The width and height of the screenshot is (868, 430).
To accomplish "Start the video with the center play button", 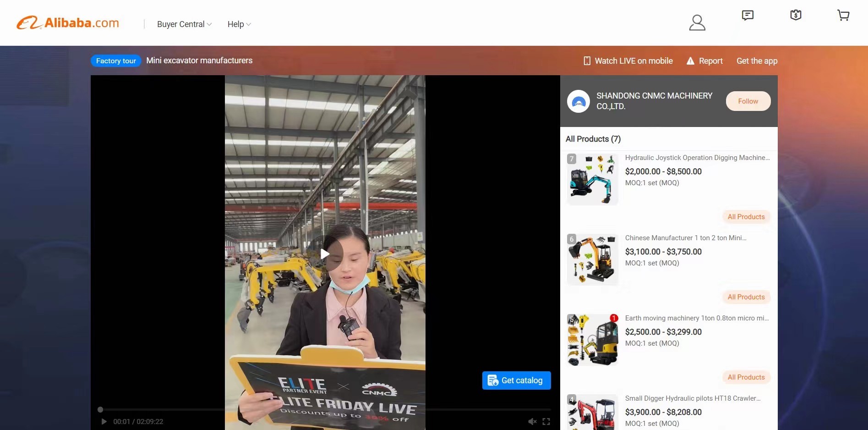I will pos(325,254).
